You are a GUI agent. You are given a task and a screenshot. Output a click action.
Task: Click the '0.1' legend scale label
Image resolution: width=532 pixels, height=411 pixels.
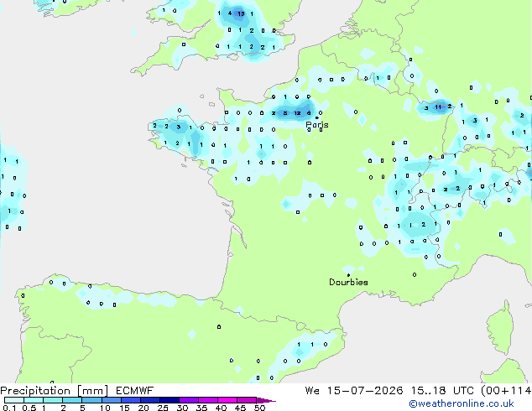9,408
